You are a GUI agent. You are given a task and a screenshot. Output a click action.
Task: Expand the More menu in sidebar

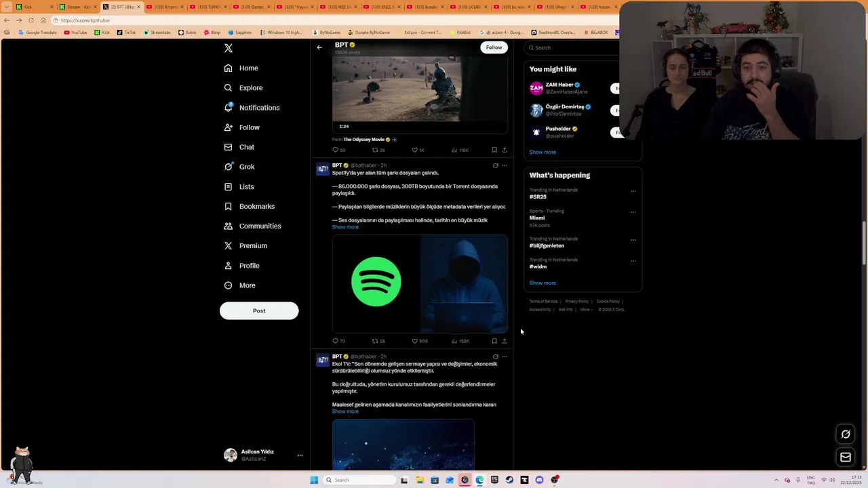[x=239, y=285]
